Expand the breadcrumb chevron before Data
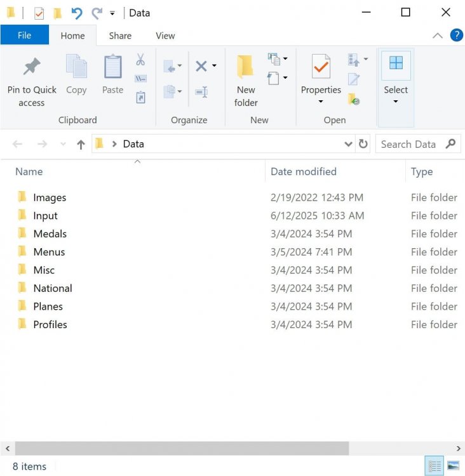 (114, 144)
